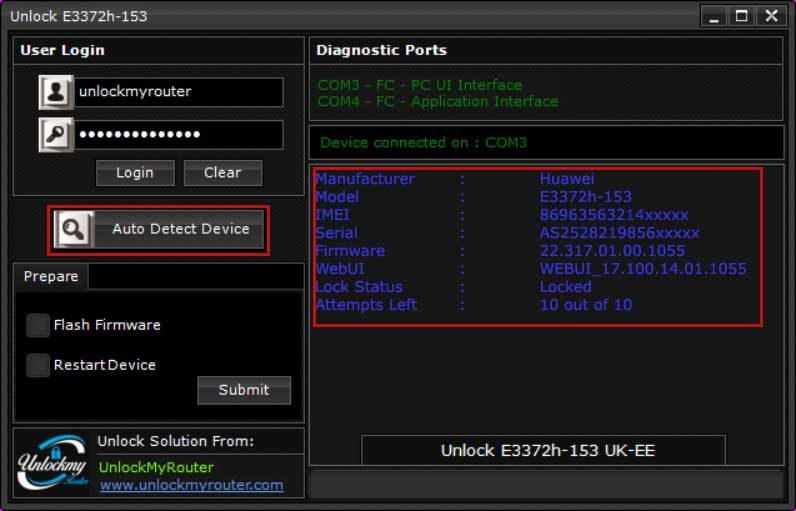Screen dimensions: 796x511
Task: Click the Serial value AS2528219856xxxxx
Action: point(619,233)
